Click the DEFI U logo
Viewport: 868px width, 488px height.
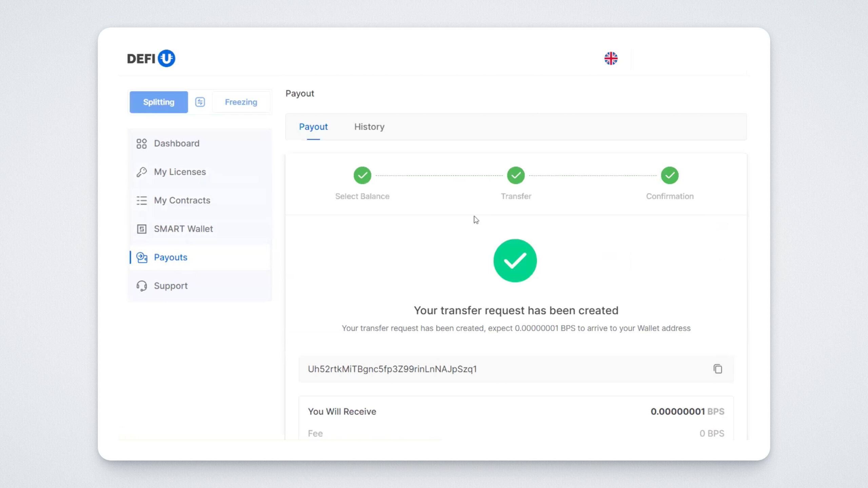151,58
